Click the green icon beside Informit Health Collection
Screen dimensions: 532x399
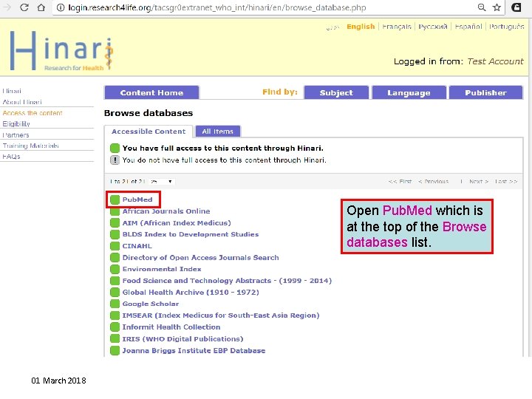(115, 327)
